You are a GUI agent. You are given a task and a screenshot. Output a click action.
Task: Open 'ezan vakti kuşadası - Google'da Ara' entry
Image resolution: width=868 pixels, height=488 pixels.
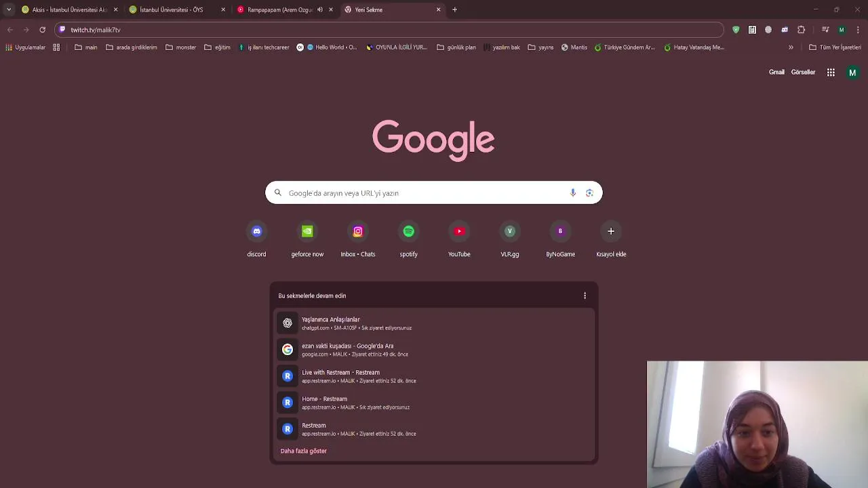pyautogui.click(x=434, y=350)
